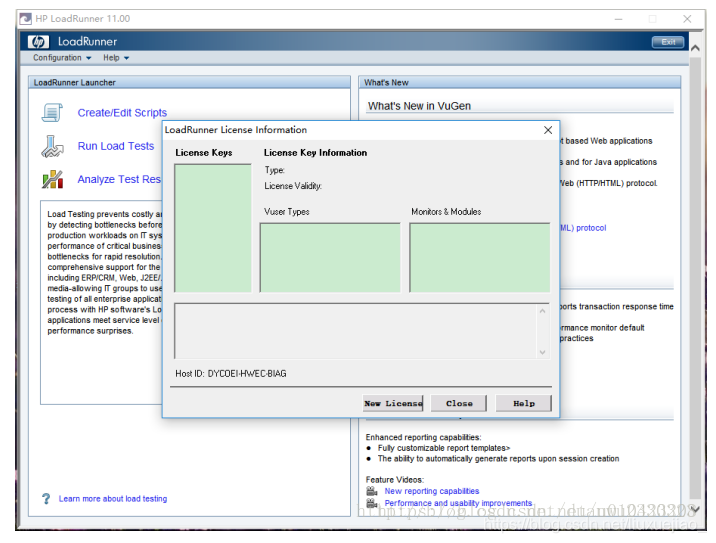Click the question mark help icon
The image size is (716, 543).
tap(46, 499)
